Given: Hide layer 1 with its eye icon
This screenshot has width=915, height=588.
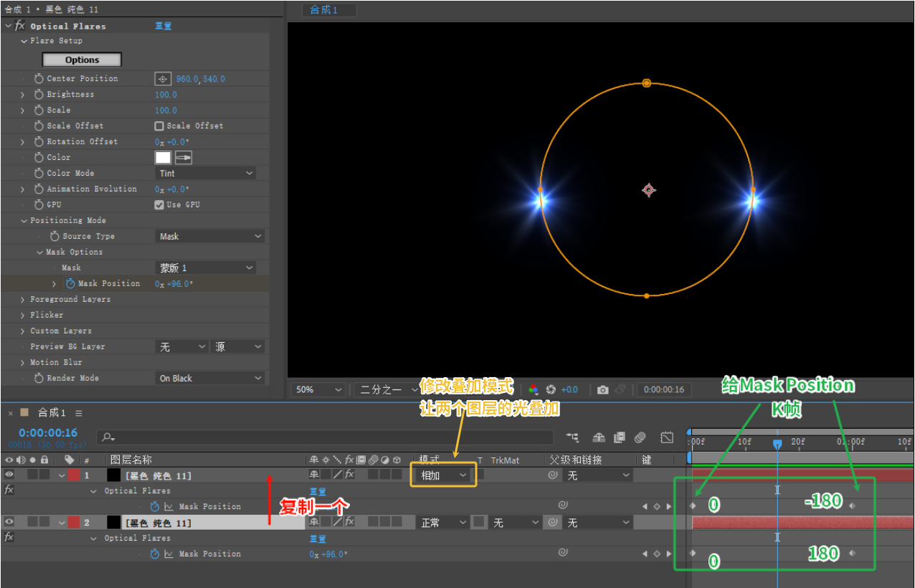Looking at the screenshot, I should pos(9,475).
